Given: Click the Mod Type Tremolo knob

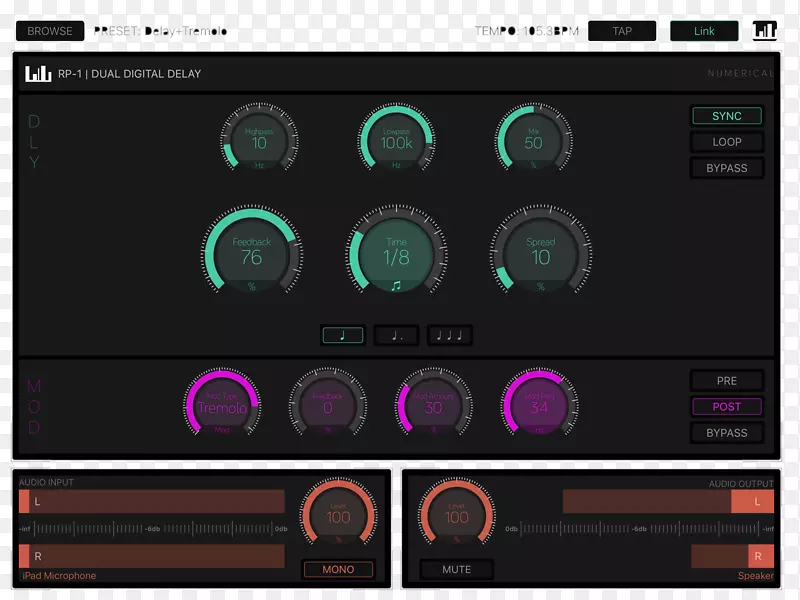Looking at the screenshot, I should [222, 405].
